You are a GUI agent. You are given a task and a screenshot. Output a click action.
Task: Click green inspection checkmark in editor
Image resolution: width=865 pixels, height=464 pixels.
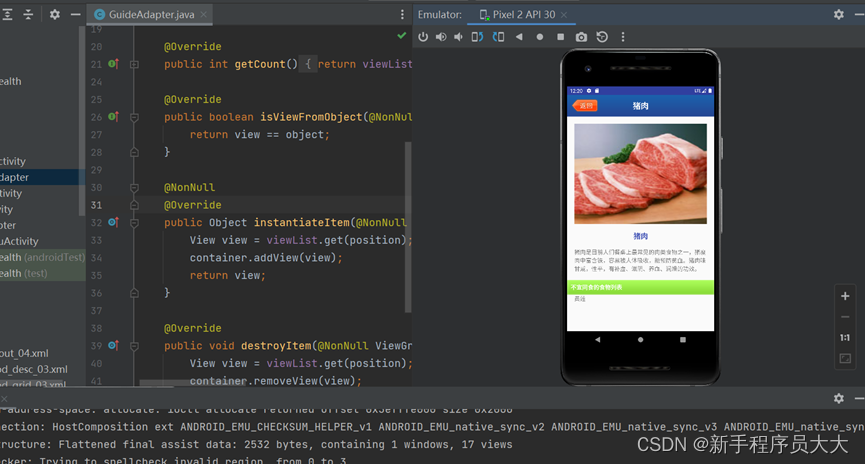(402, 36)
